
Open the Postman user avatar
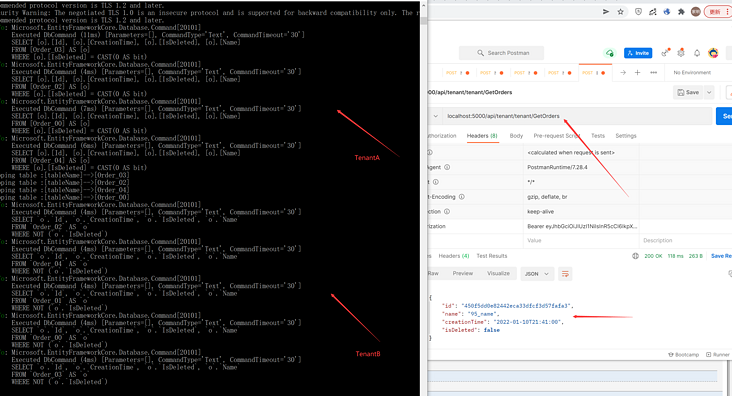tap(713, 53)
